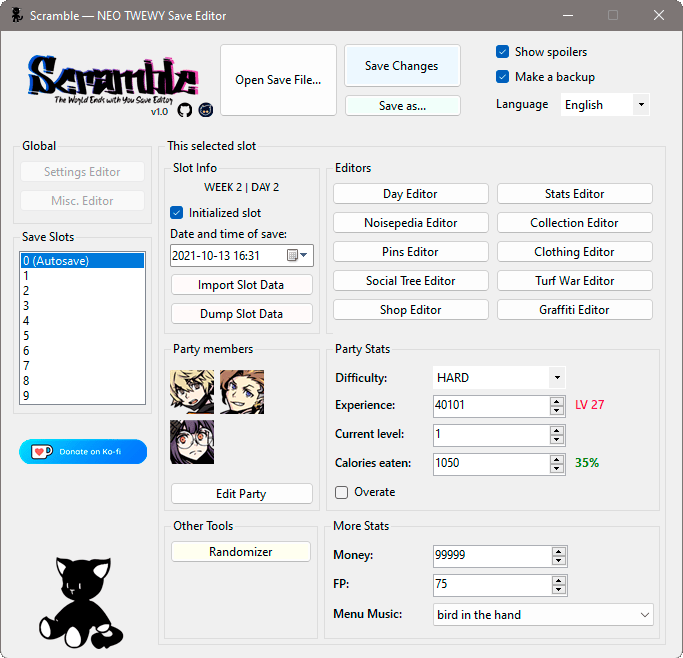Open the date and time dropdown arrow
The height and width of the screenshot is (658, 683).
(x=304, y=255)
